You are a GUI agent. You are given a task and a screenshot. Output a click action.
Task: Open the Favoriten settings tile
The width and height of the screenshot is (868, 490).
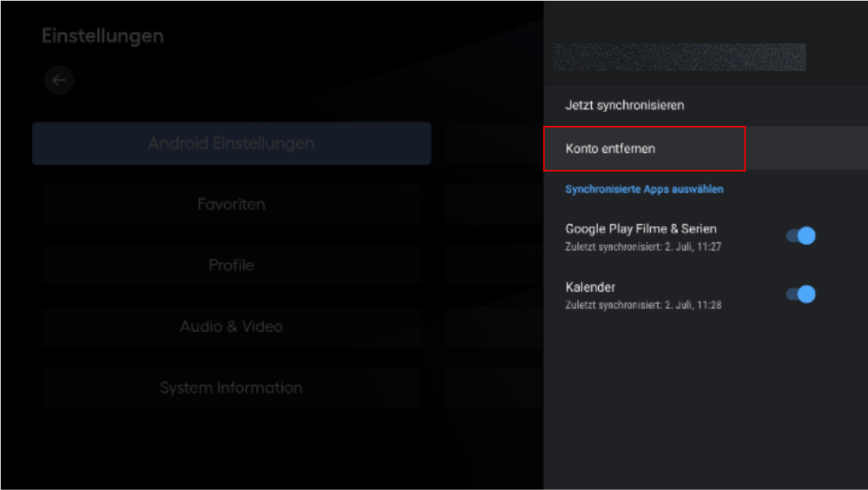(231, 205)
